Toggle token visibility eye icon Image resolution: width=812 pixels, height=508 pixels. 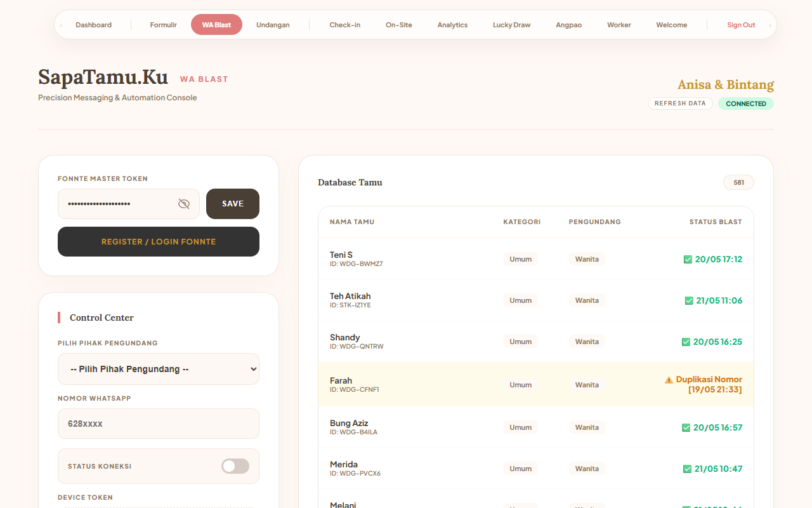coord(184,204)
